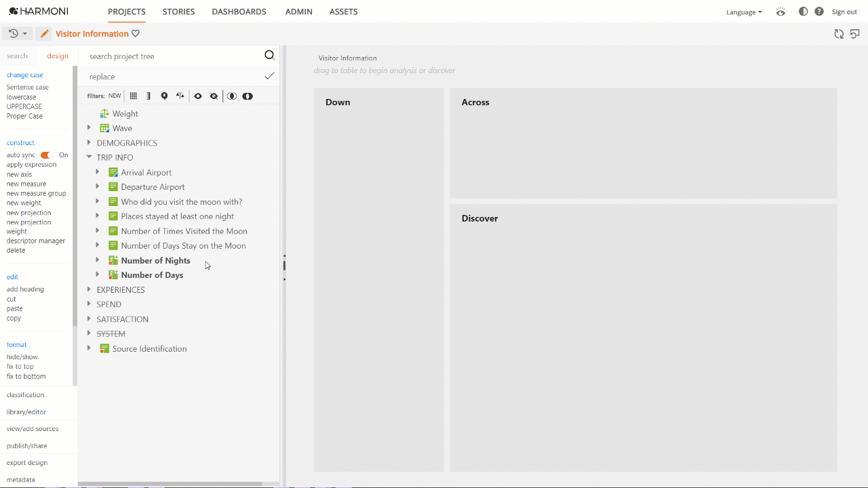Favorite Visitor Information with the heart icon

(136, 34)
